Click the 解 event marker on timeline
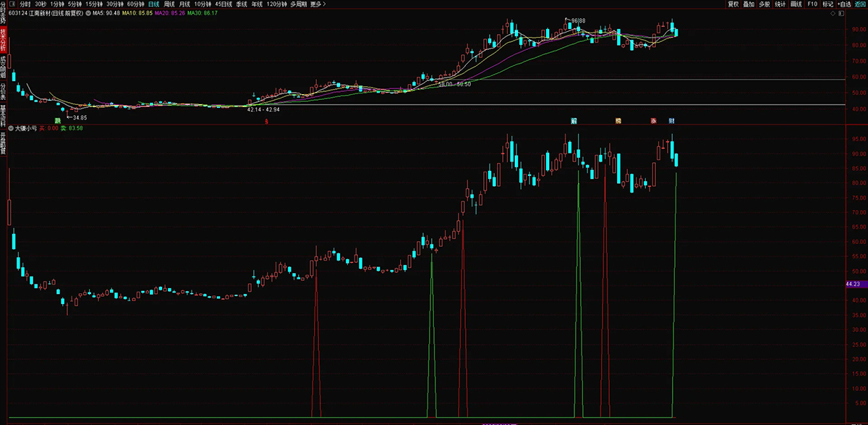The width and height of the screenshot is (868, 425). point(574,120)
